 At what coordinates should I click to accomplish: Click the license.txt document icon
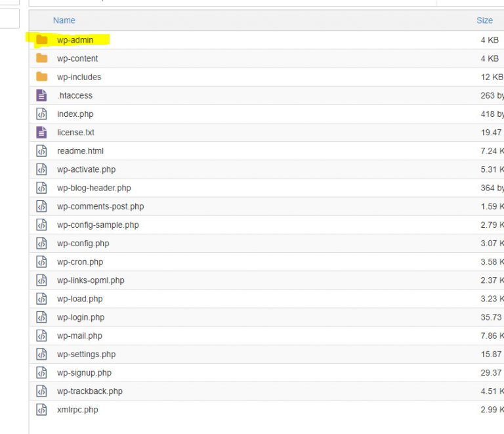(42, 132)
